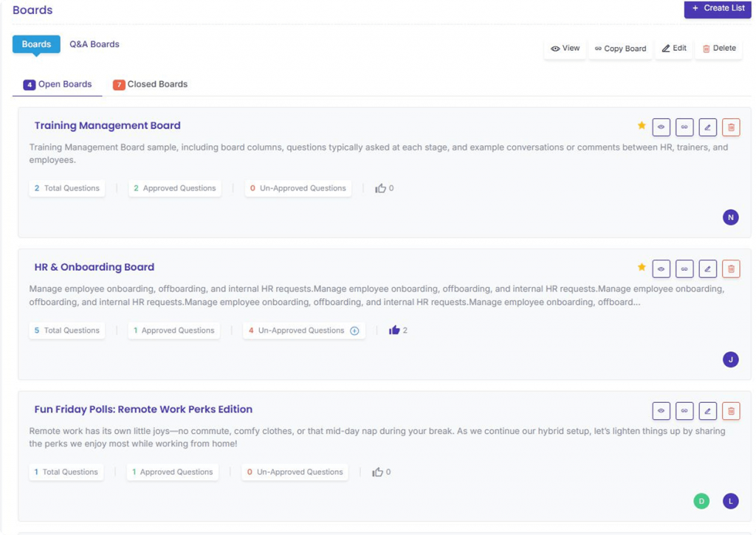Click the Create List button

[718, 8]
